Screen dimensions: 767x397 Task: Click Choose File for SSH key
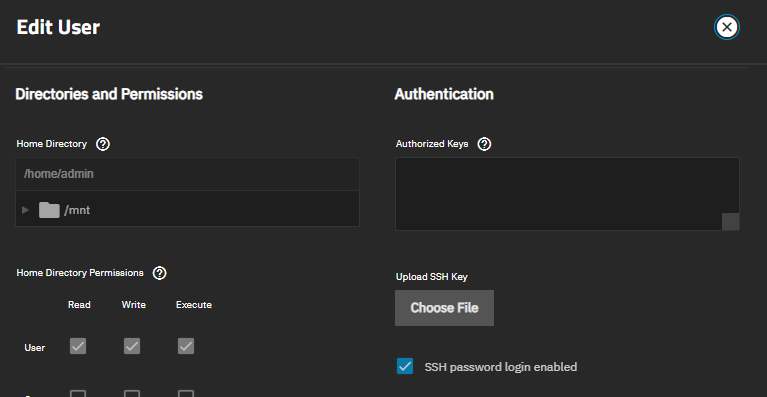pos(444,308)
